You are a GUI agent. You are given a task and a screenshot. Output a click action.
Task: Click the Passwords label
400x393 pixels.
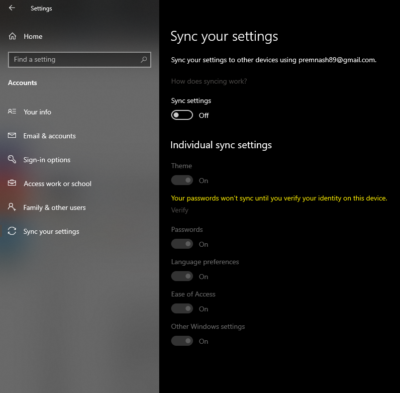[x=187, y=229]
